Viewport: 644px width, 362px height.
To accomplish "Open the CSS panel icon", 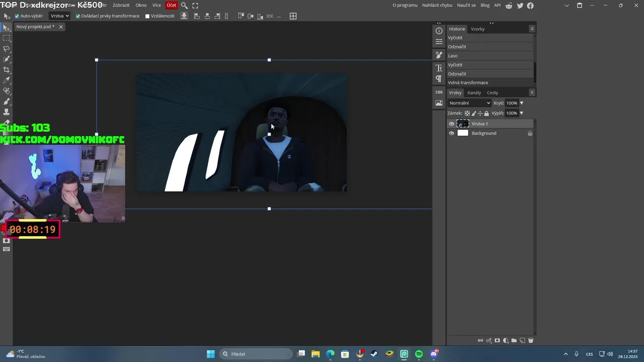I will coord(439,92).
